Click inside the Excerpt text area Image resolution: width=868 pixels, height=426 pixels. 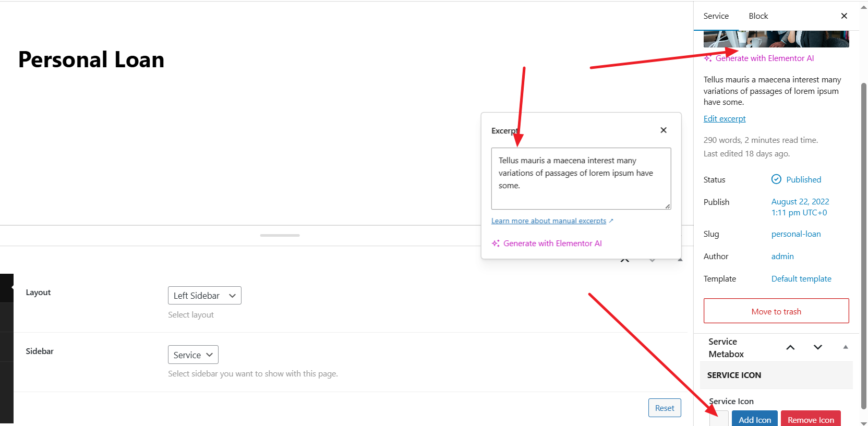pyautogui.click(x=581, y=178)
